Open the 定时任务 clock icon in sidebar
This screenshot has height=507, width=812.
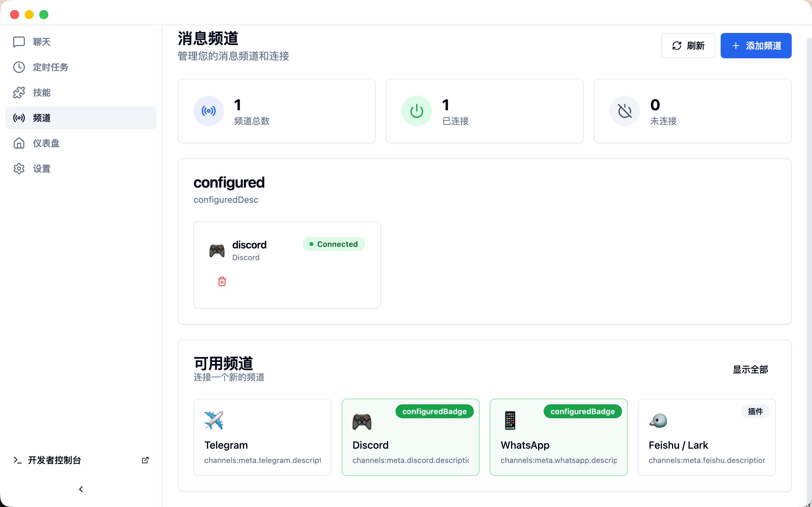(x=19, y=67)
